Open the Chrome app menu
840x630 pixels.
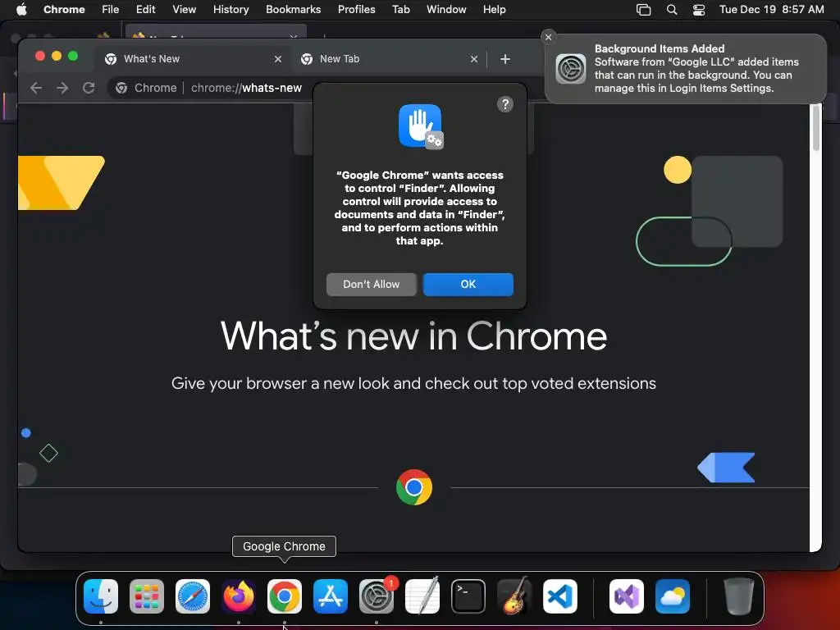pos(64,10)
